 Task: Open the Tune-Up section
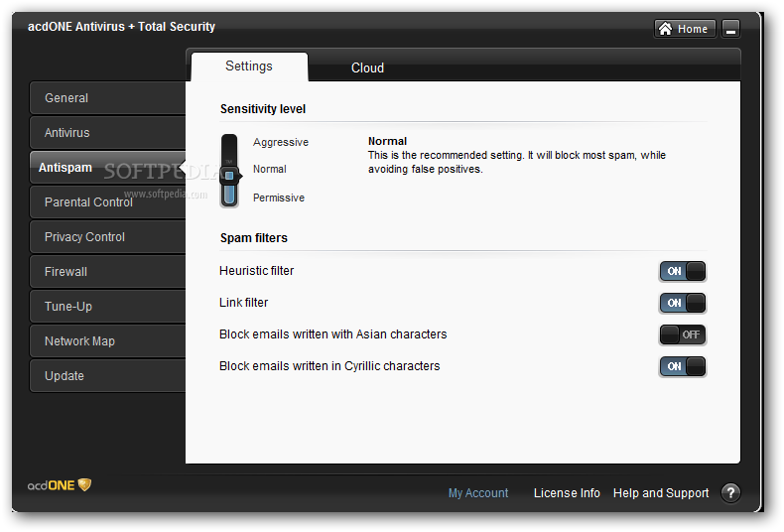pos(107,307)
